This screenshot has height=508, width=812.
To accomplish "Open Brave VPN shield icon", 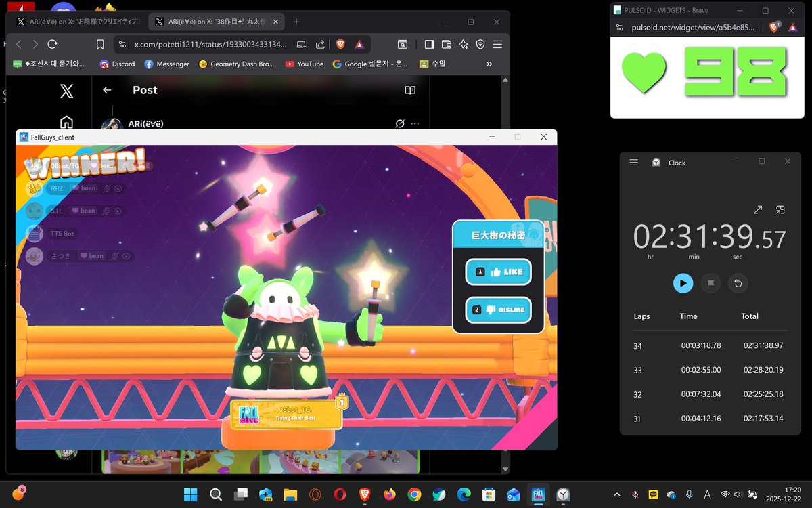I will [480, 44].
